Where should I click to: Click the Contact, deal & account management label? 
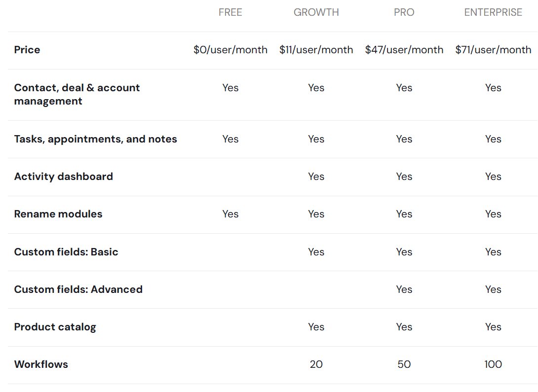click(77, 94)
